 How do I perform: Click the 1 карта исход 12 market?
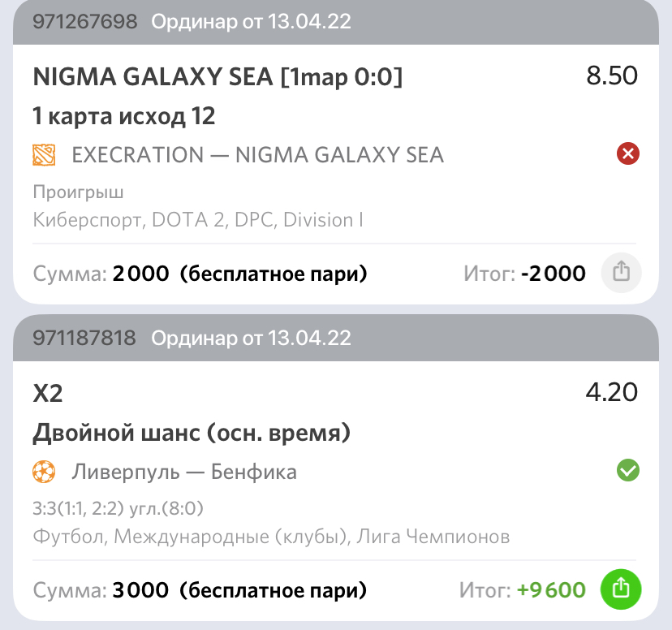[x=124, y=116]
